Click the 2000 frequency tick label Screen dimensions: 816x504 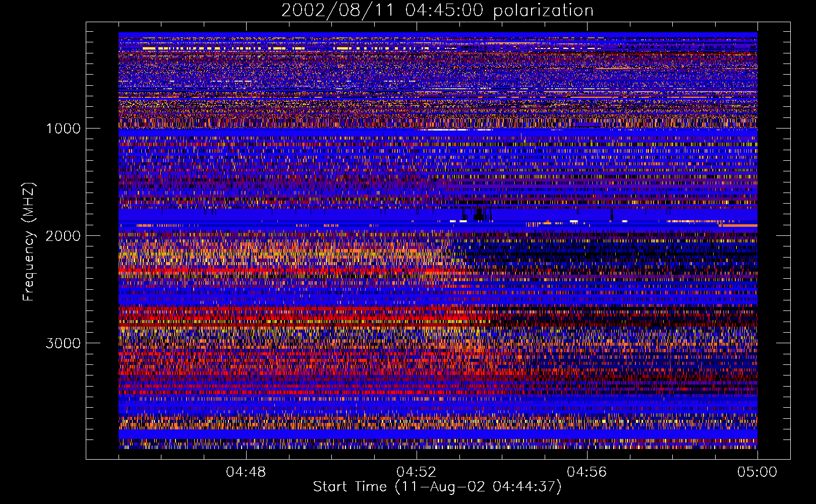tap(63, 236)
